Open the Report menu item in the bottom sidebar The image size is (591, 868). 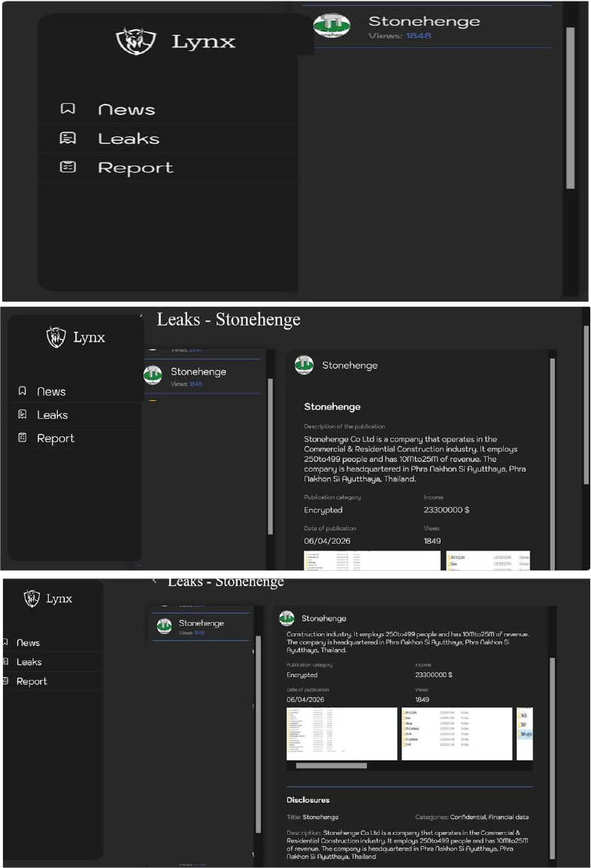(x=32, y=681)
